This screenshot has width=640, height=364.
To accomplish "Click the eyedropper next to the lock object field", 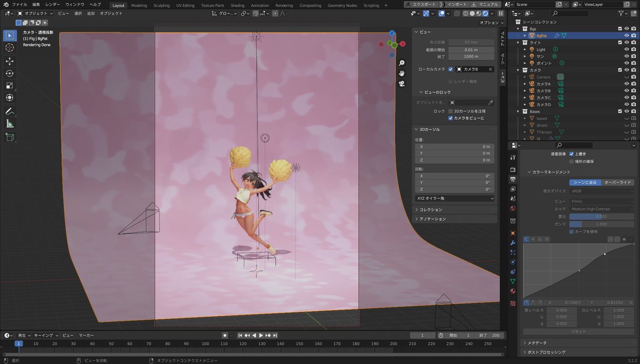I will pos(491,102).
